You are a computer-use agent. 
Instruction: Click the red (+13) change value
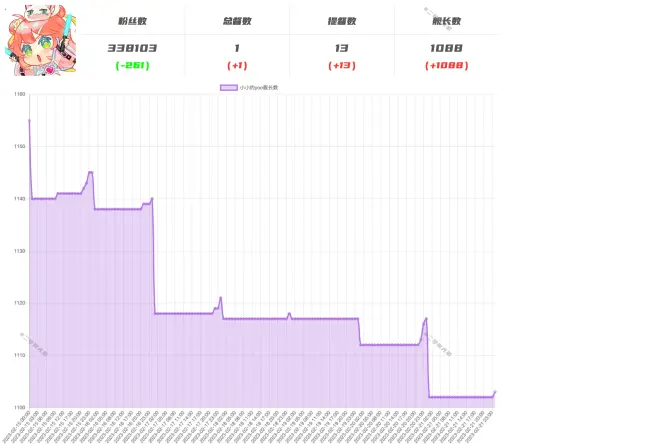tap(342, 65)
